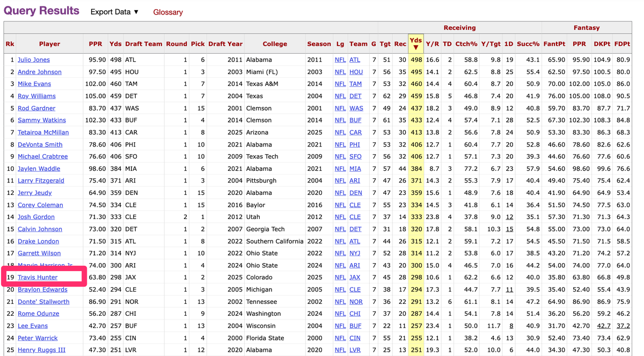Sort by Draft Year column header
644x356 pixels.
pos(225,44)
